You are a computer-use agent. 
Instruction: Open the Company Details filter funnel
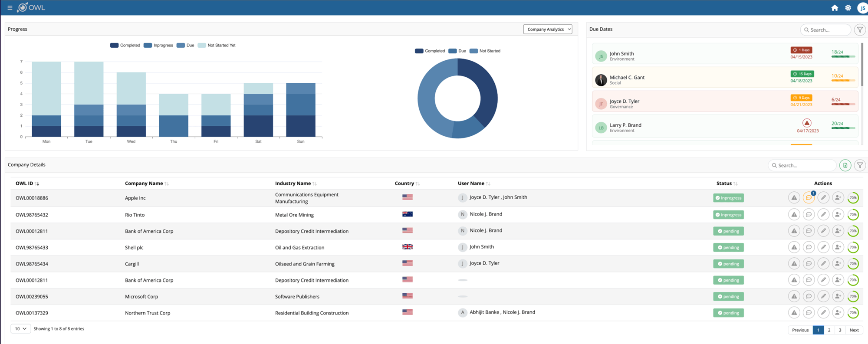tap(860, 165)
